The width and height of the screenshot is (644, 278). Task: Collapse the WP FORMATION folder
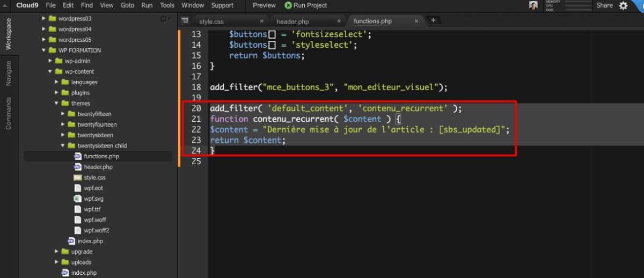point(44,50)
